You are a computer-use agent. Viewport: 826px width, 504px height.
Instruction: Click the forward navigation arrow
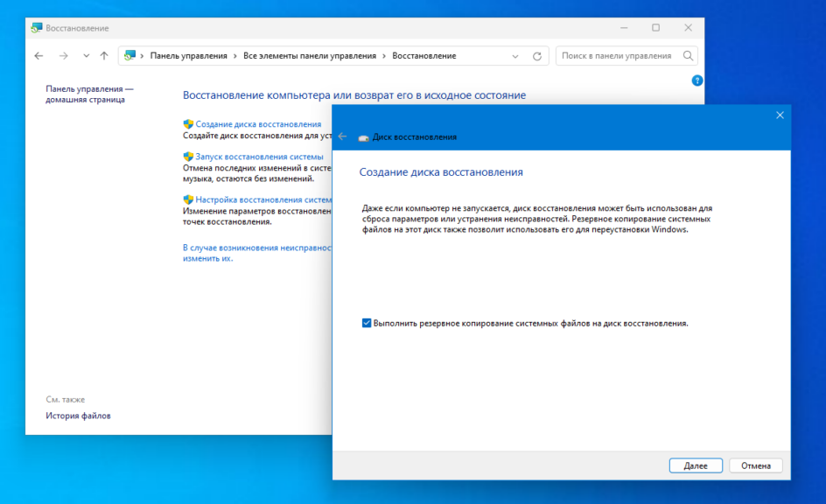click(63, 56)
